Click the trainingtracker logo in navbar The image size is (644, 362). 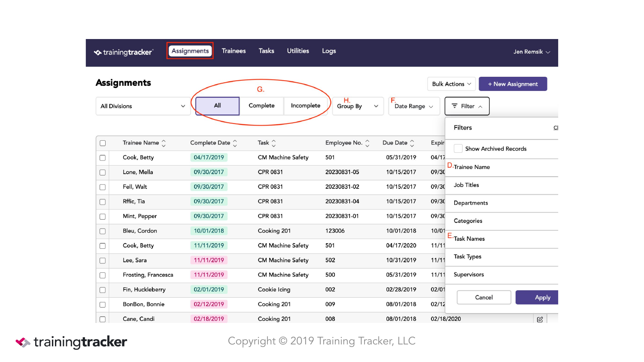point(123,52)
